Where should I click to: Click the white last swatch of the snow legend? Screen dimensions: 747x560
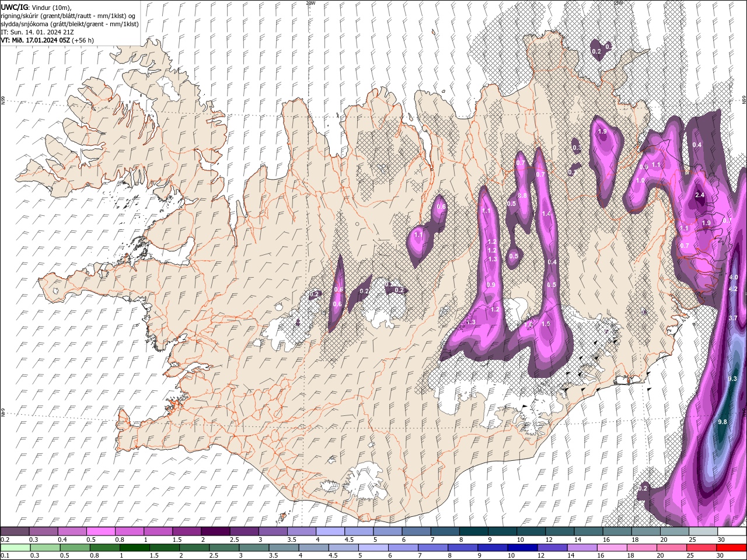[x=732, y=531]
